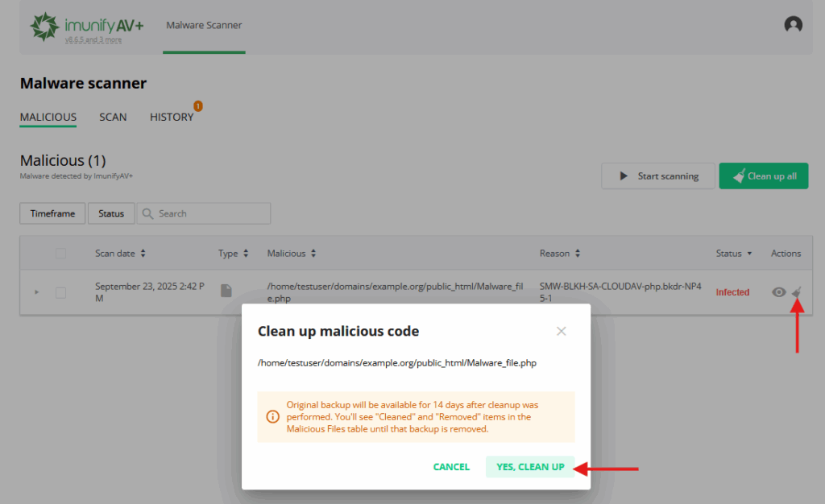Viewport: 825px width, 504px height.
Task: Click the file type icon in the row
Action: coord(227,291)
